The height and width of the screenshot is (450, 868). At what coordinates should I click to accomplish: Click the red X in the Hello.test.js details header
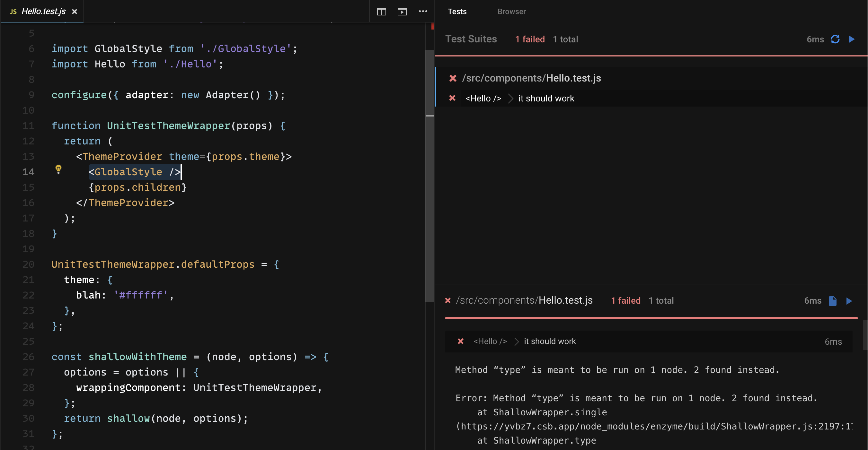[x=448, y=300]
